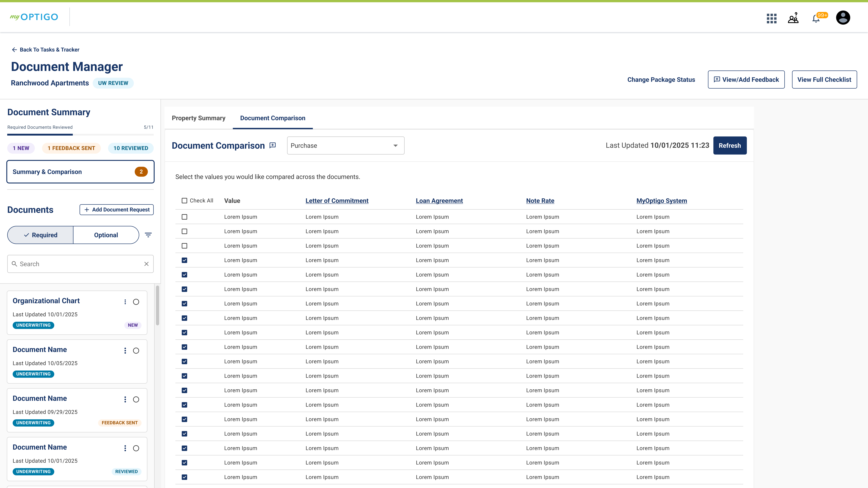Image resolution: width=868 pixels, height=488 pixels.
Task: Click Ranchwood Apartments property name
Action: click(x=50, y=83)
